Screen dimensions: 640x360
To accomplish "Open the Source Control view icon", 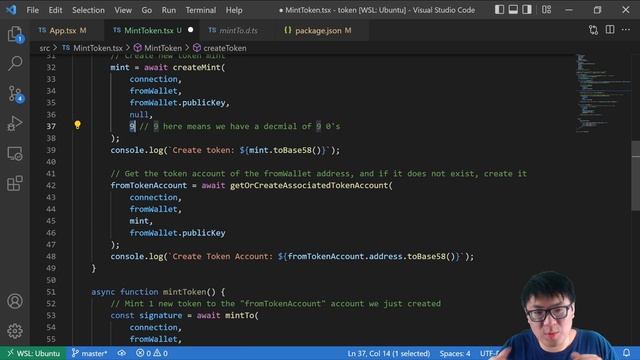I will (15, 93).
